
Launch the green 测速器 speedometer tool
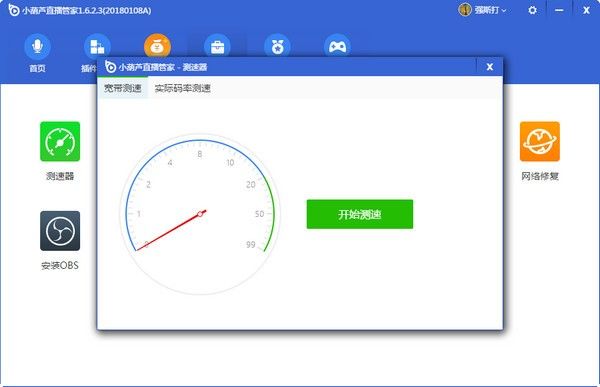(x=60, y=141)
